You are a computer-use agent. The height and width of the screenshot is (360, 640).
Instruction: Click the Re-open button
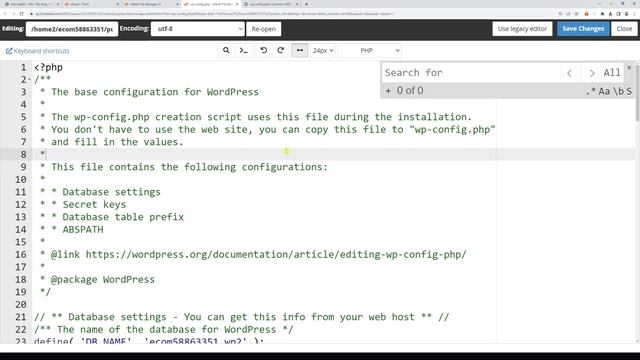264,29
